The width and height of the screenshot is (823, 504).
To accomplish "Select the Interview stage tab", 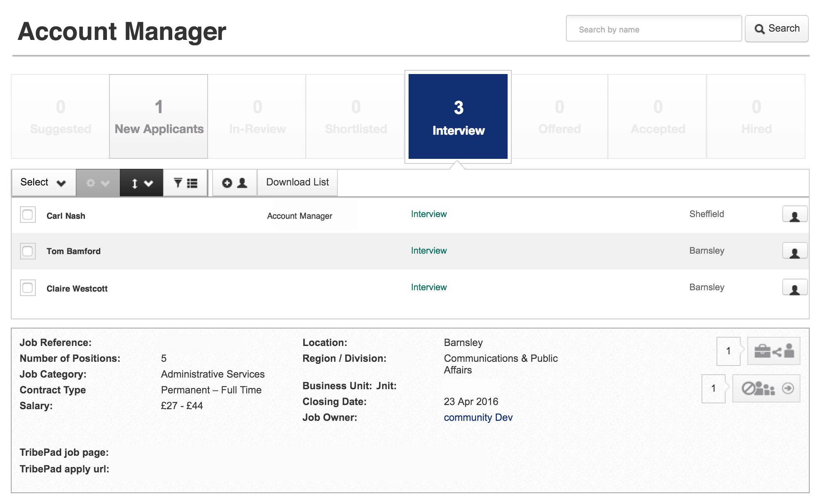I will pos(458,117).
